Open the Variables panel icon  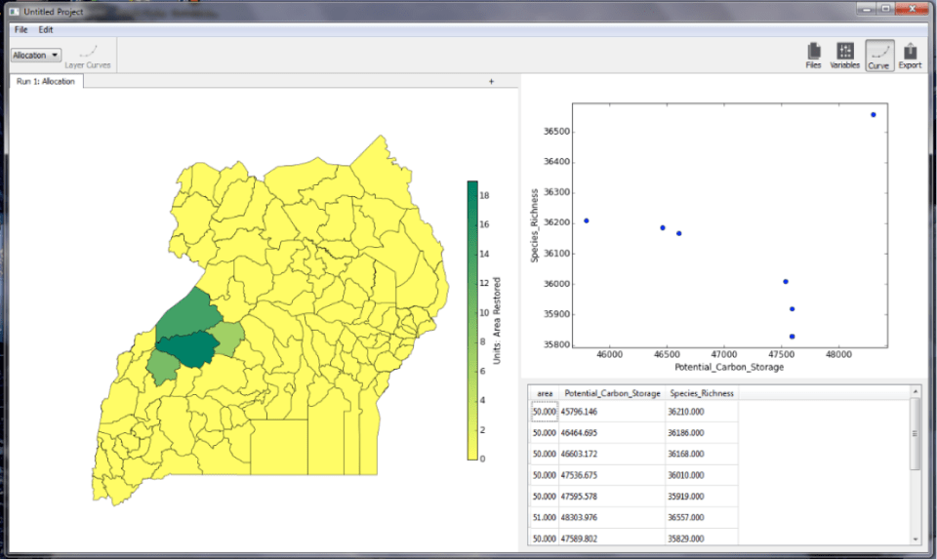[844, 56]
